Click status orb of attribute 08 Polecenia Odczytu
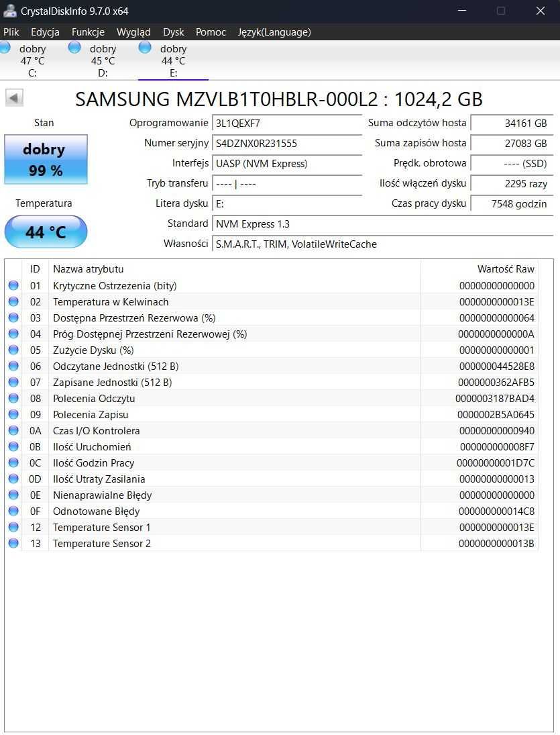The height and width of the screenshot is (735, 560). tap(13, 398)
